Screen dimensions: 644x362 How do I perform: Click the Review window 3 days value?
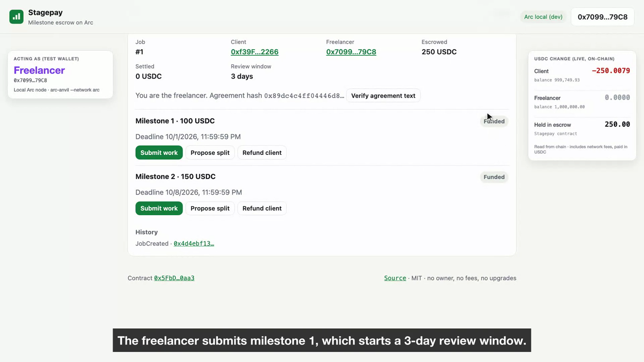[242, 76]
